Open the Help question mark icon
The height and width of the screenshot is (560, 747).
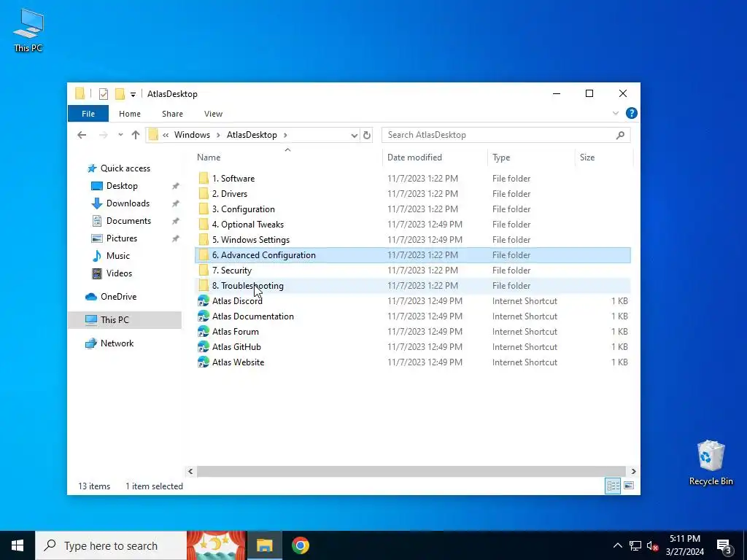click(631, 113)
